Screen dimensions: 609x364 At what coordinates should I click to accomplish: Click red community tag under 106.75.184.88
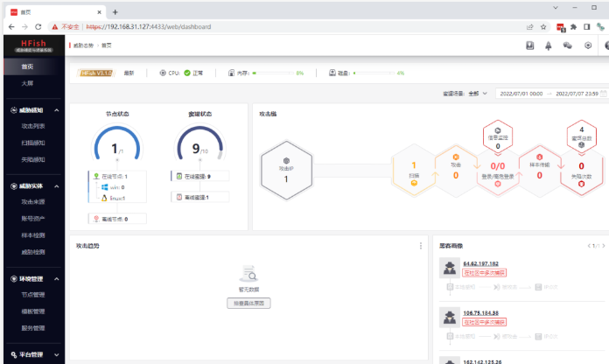point(485,322)
